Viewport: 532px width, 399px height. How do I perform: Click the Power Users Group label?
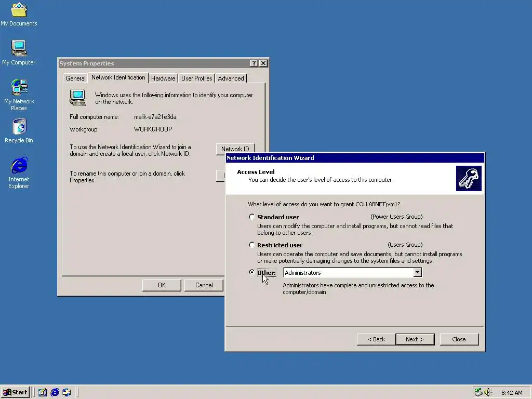point(396,217)
